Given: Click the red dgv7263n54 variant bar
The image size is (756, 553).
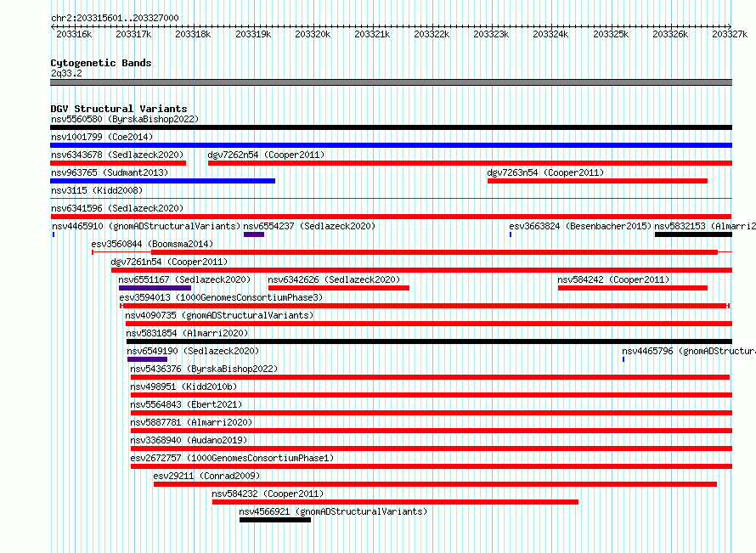Looking at the screenshot, I should [597, 181].
